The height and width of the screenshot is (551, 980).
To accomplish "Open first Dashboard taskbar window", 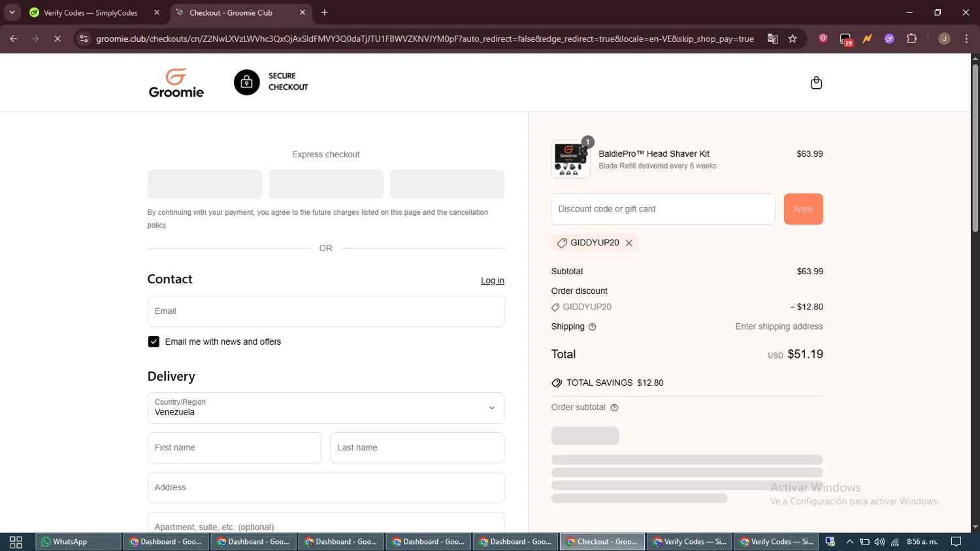I will coord(166,542).
